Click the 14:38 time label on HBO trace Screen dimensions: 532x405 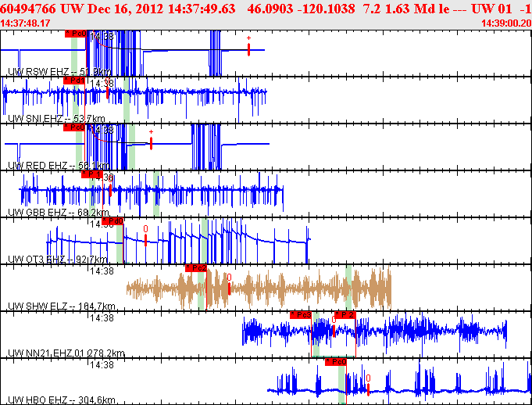(x=102, y=365)
